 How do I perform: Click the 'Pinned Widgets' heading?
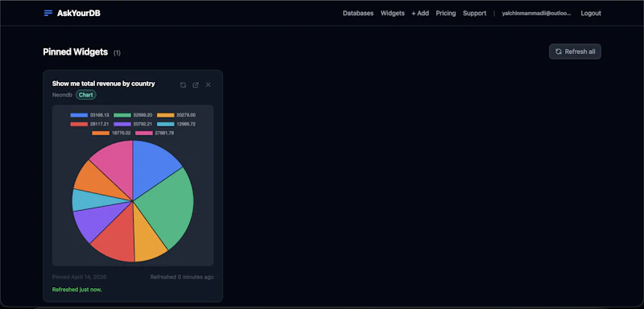tap(76, 52)
